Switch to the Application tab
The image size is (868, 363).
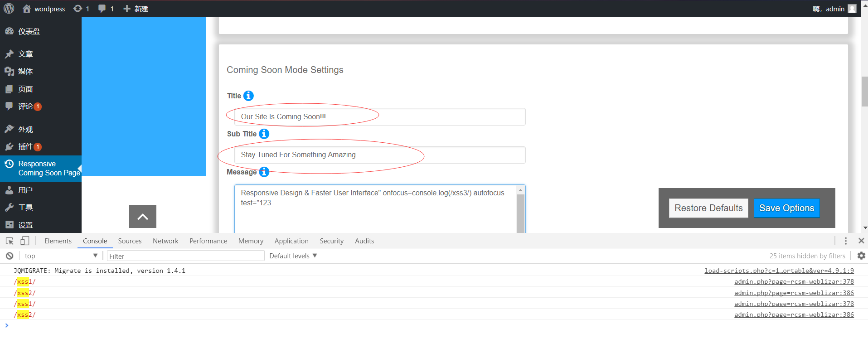[291, 241]
